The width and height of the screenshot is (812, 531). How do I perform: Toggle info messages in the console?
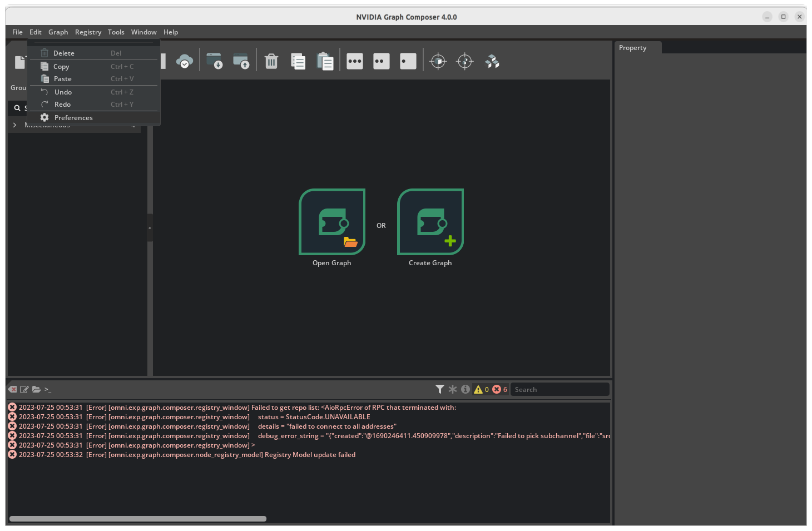[x=466, y=389]
